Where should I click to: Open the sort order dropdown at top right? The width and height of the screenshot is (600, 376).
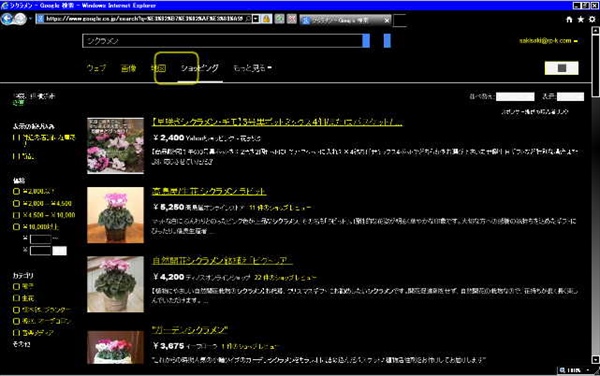pos(515,96)
